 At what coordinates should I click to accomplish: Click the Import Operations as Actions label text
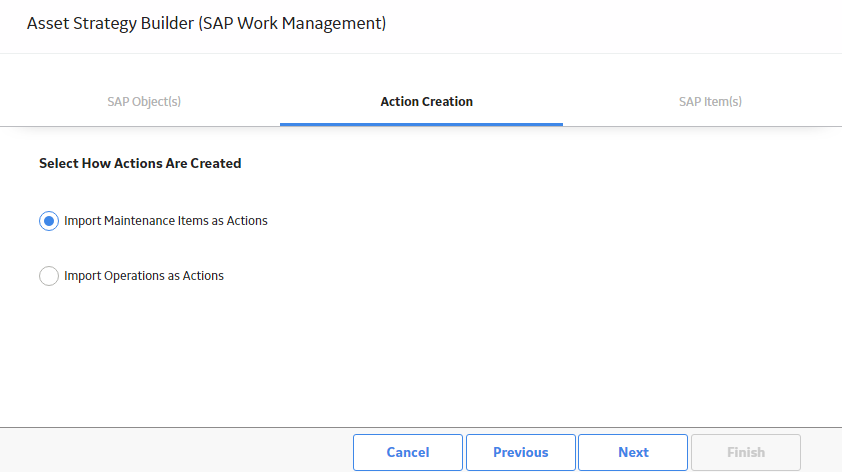143,275
